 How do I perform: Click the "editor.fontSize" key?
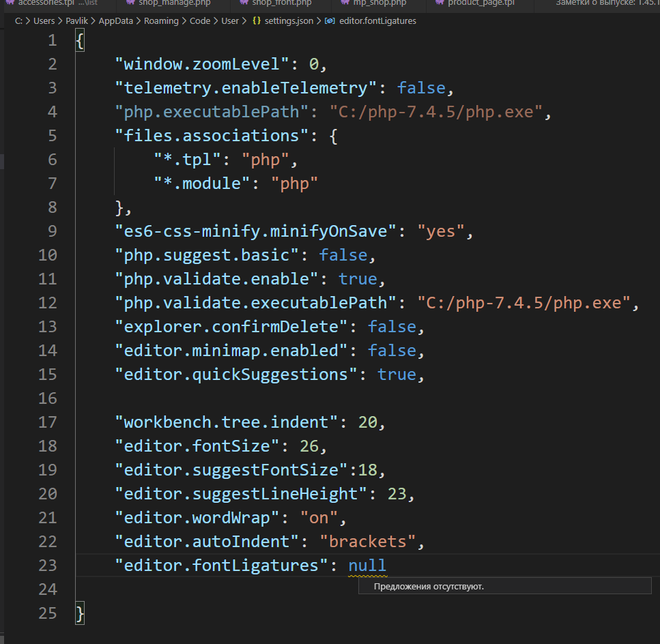click(197, 446)
